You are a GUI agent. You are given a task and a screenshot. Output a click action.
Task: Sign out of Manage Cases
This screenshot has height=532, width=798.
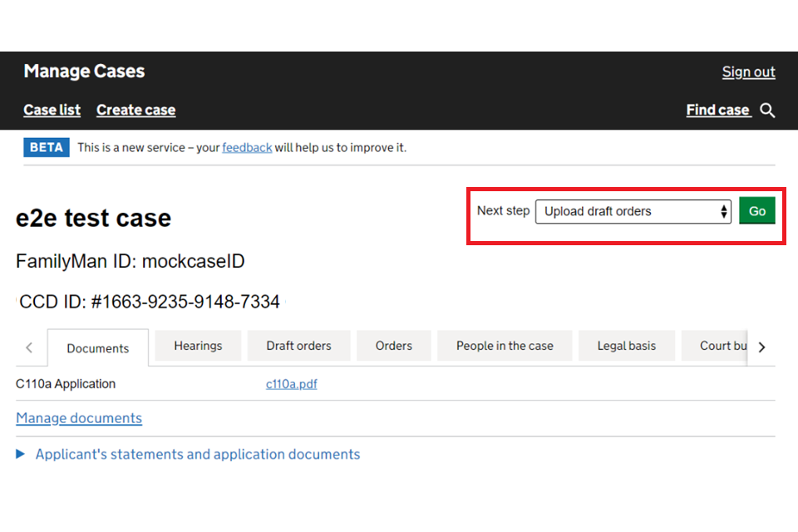pos(747,72)
